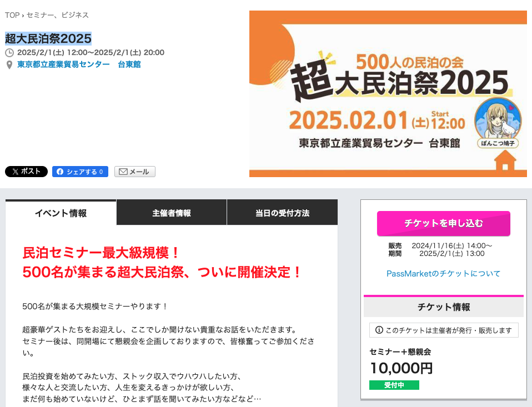532x407 pixels.
Task: Click the セミナー、ビジネス breadcrumb category
Action: (x=58, y=15)
